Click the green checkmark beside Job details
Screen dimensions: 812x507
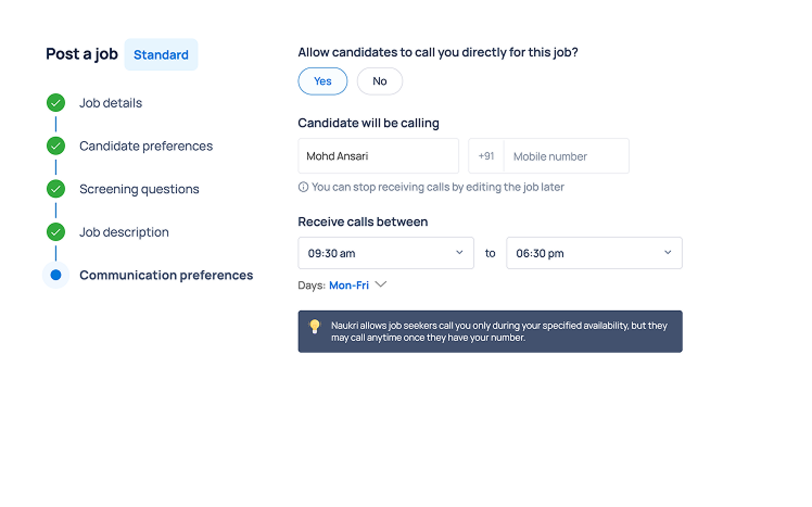(x=55, y=103)
